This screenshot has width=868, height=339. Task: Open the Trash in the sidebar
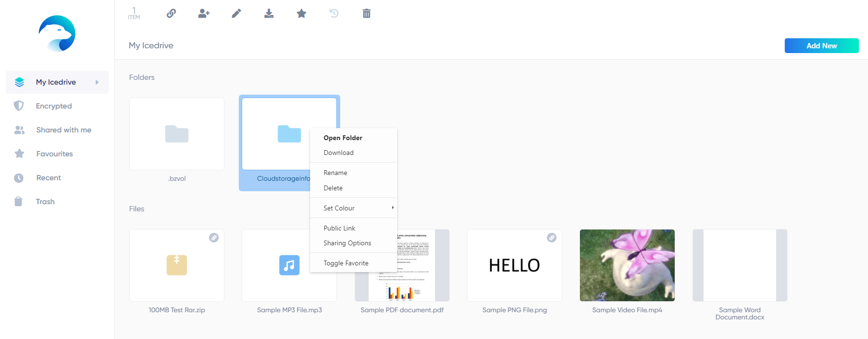[x=45, y=202]
